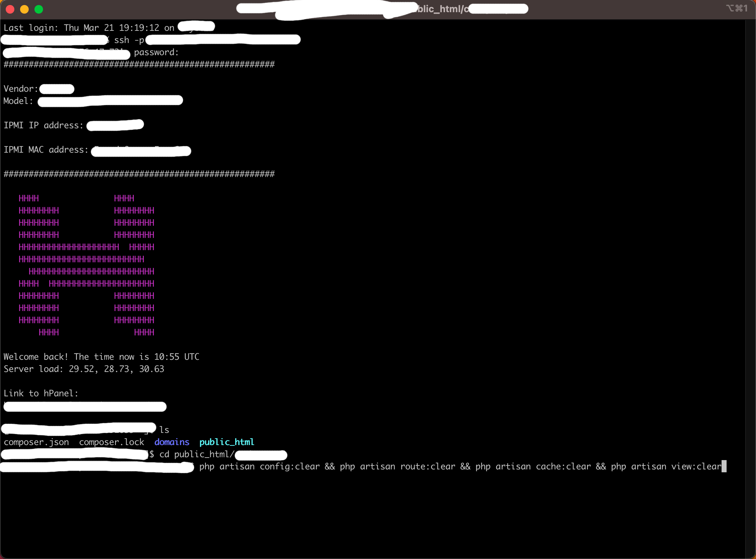Click the 'public_html' directory in ls output
Viewport: 756px width, 559px height.
(x=227, y=442)
